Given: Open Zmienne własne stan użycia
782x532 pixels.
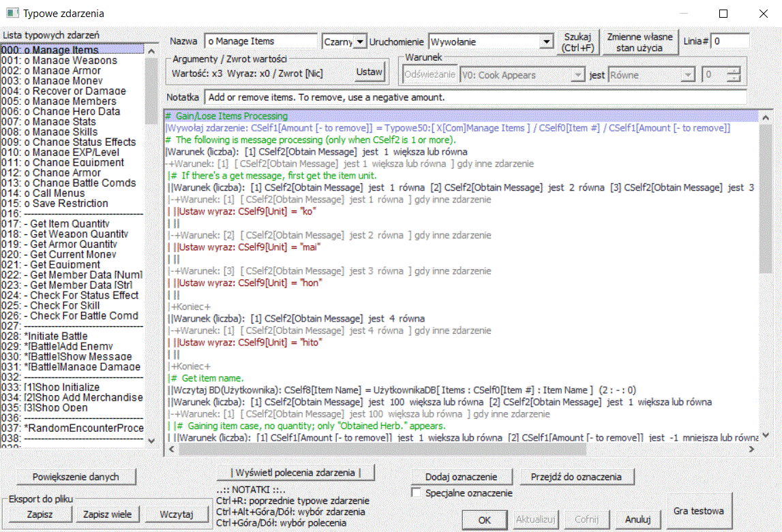Looking at the screenshot, I should pyautogui.click(x=640, y=42).
